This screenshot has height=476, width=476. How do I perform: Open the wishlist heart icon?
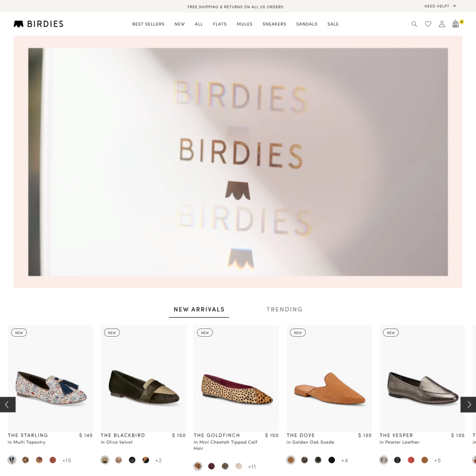428,24
